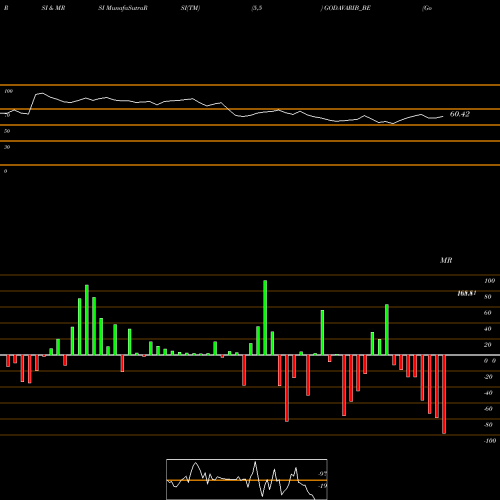The height and width of the screenshot is (500, 500).
Task: Click the 80 label on MR axis
Action: tap(488, 297)
